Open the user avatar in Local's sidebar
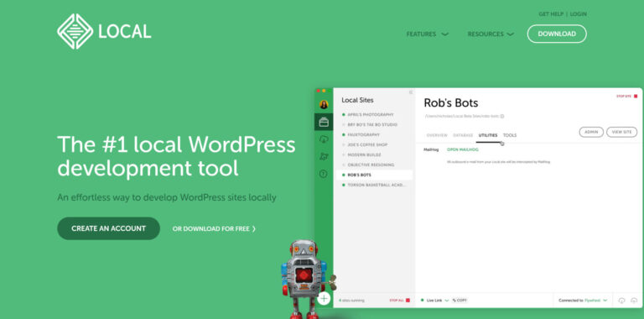 coord(324,104)
